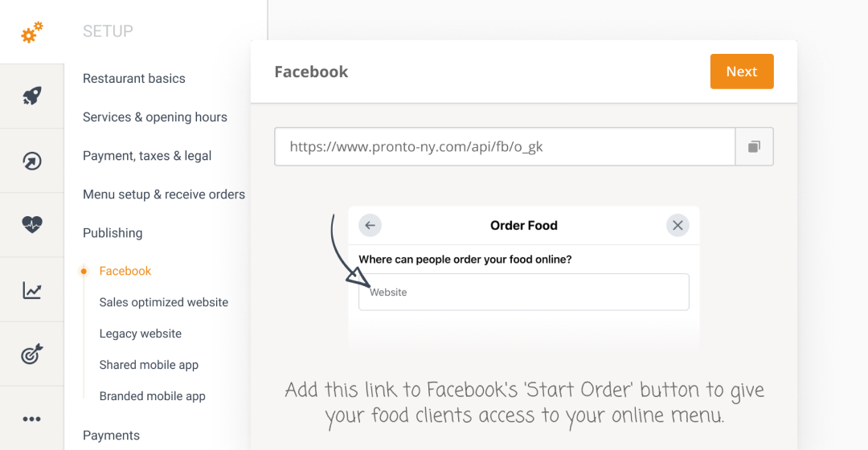This screenshot has height=450, width=868.
Task: Open the rocket launch sidebar icon
Action: [32, 96]
